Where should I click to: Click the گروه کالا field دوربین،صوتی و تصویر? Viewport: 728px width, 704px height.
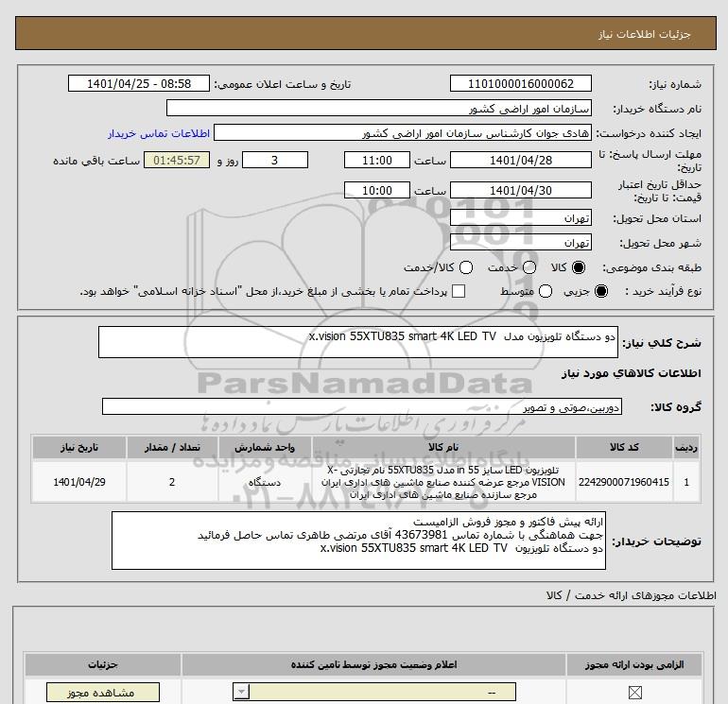pyautogui.click(x=362, y=406)
